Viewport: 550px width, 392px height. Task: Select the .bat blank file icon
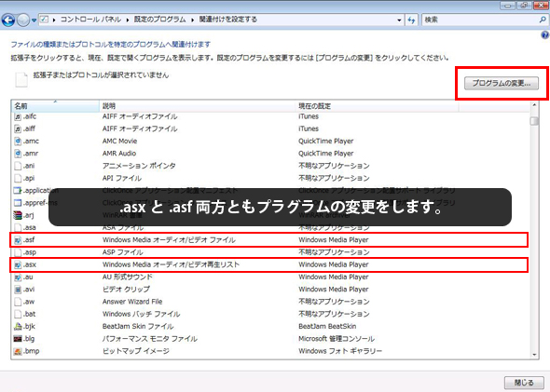pos(18,314)
